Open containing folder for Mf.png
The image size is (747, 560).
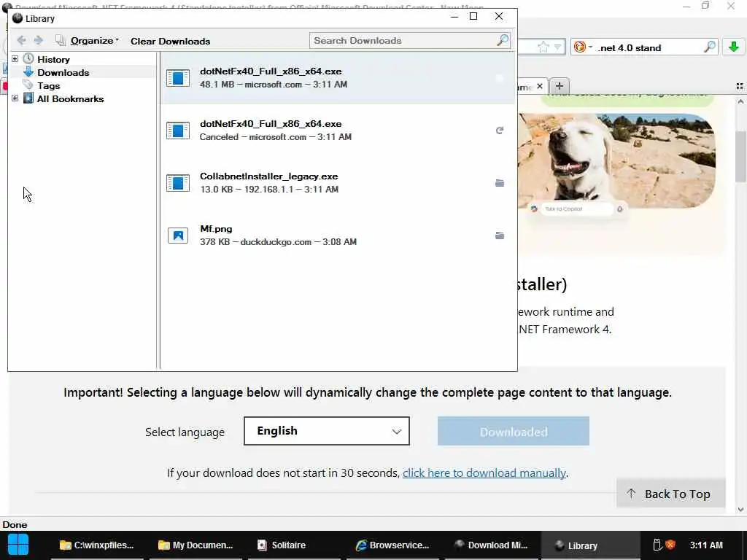point(499,236)
